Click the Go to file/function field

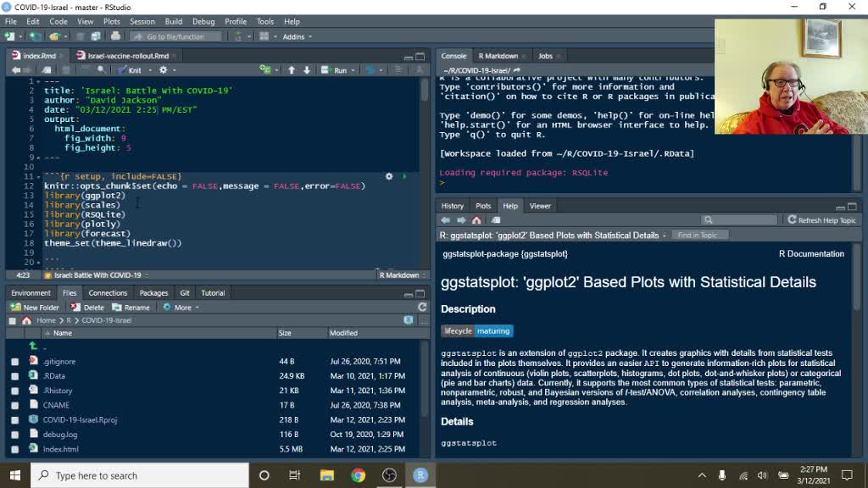(x=176, y=36)
